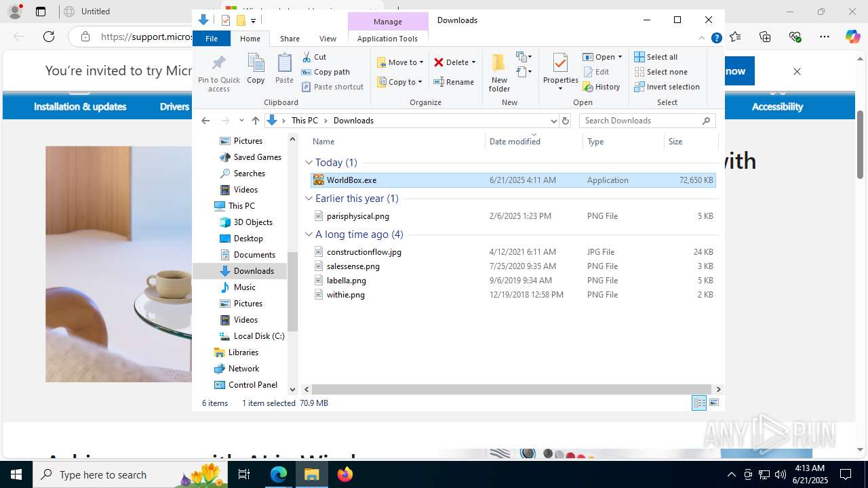Sort by Name column header
The image size is (868, 488).
[397, 142]
